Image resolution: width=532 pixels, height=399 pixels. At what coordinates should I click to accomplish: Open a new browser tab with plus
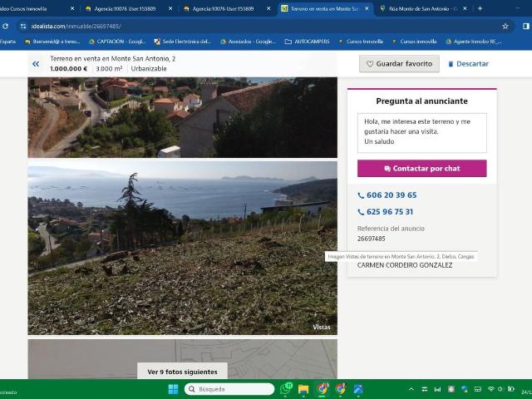(480, 8)
